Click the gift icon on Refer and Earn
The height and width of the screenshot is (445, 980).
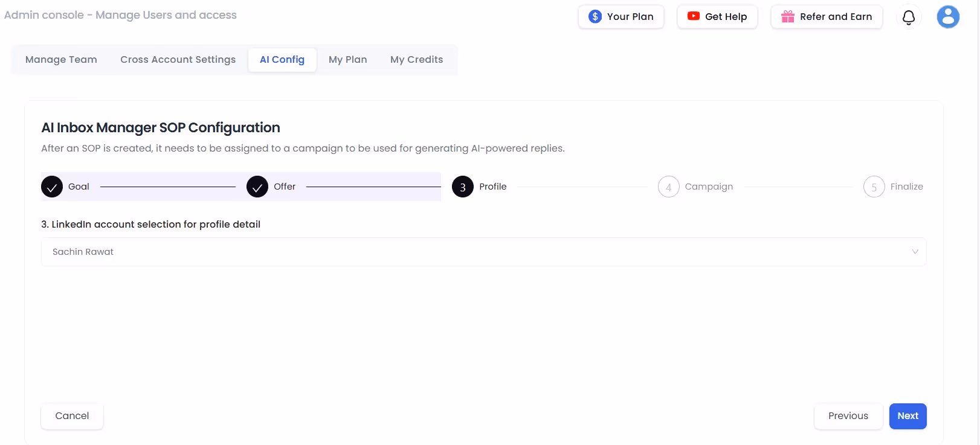click(x=788, y=16)
